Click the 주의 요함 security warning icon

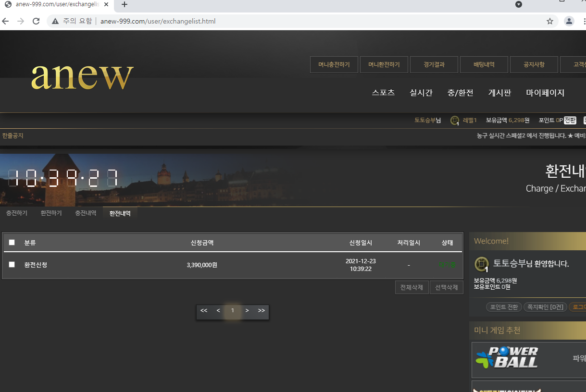55,21
